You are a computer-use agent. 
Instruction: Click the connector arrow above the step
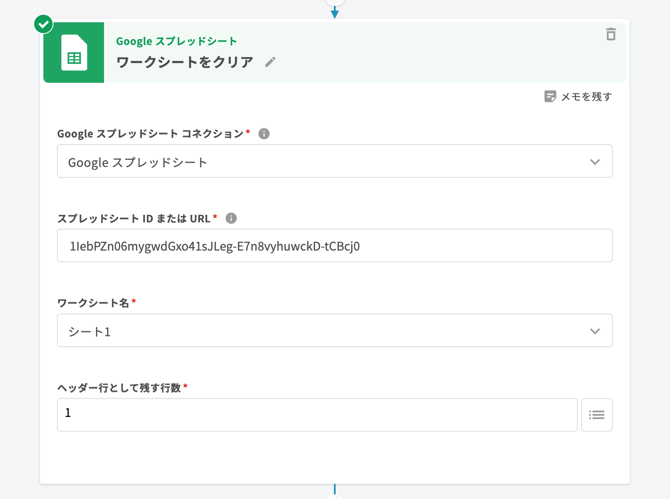pyautogui.click(x=335, y=11)
